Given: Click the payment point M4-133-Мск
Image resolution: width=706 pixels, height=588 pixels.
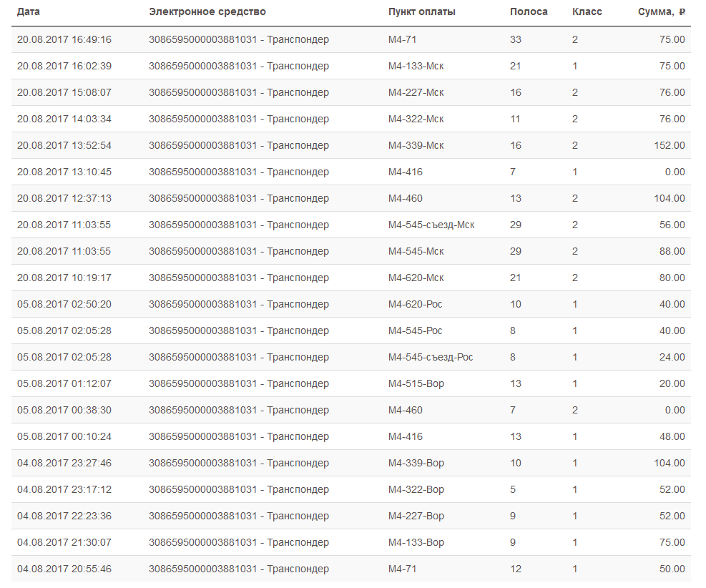Looking at the screenshot, I should tap(416, 66).
